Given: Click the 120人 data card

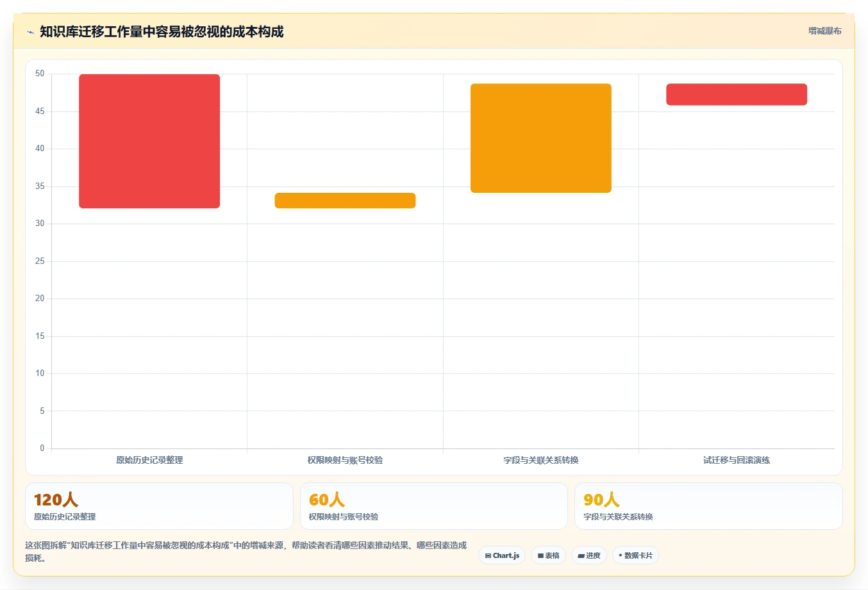Looking at the screenshot, I should [x=159, y=506].
